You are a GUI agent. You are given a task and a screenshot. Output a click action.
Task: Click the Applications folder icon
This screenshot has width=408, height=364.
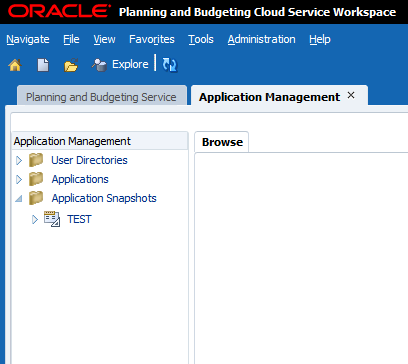[36, 179]
